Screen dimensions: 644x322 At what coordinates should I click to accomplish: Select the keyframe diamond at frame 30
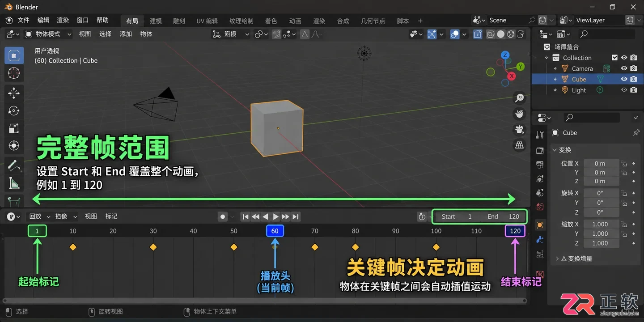(x=153, y=247)
